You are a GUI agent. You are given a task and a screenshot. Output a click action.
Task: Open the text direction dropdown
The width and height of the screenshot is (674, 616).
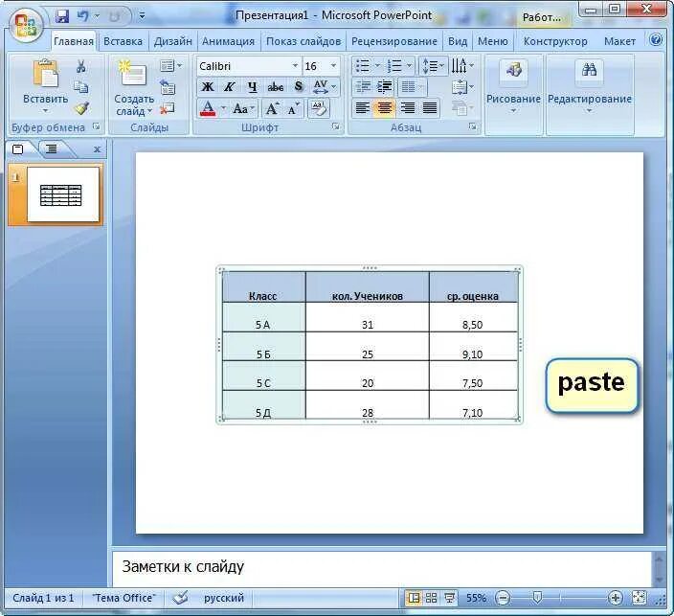click(462, 66)
